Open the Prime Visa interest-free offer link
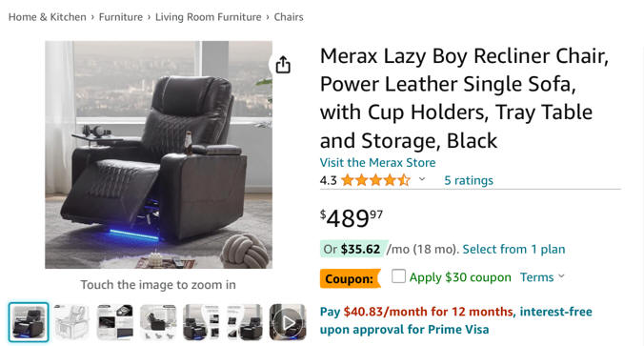The image size is (644, 346). click(456, 320)
